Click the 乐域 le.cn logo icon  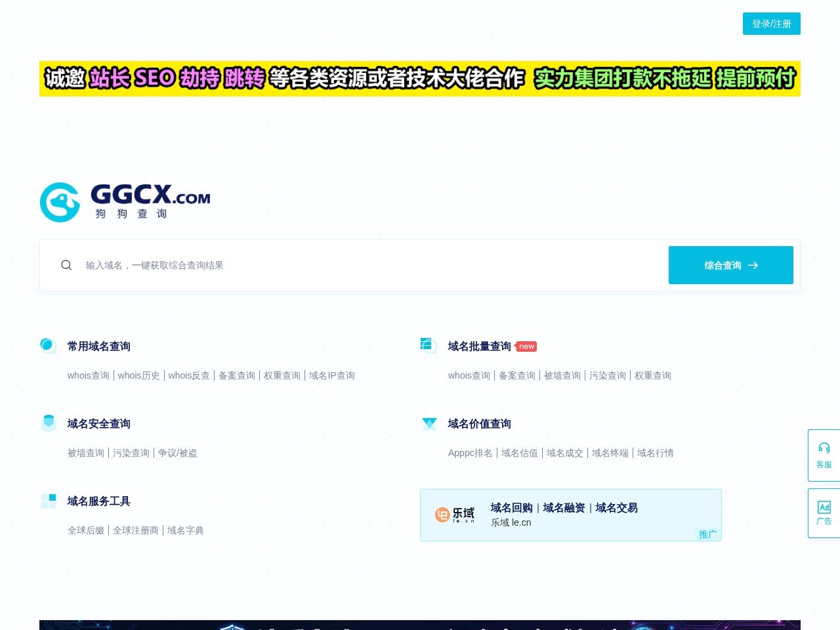(444, 514)
